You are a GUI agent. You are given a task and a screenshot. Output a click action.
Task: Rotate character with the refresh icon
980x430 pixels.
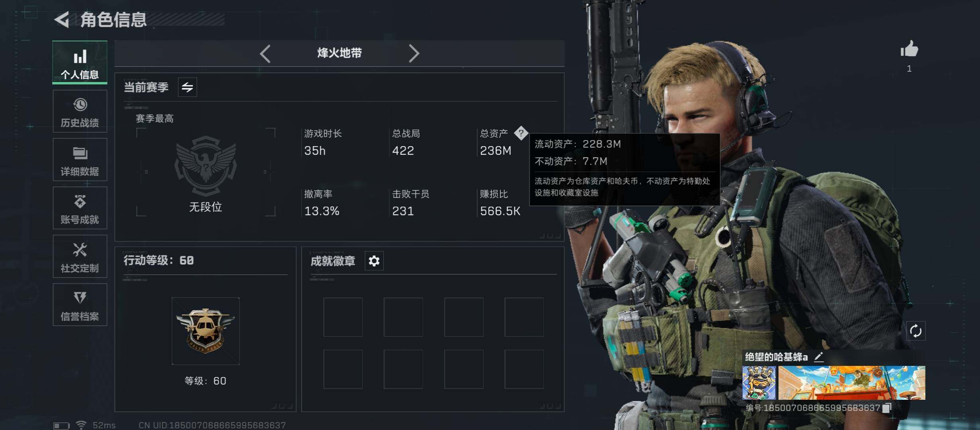(915, 331)
